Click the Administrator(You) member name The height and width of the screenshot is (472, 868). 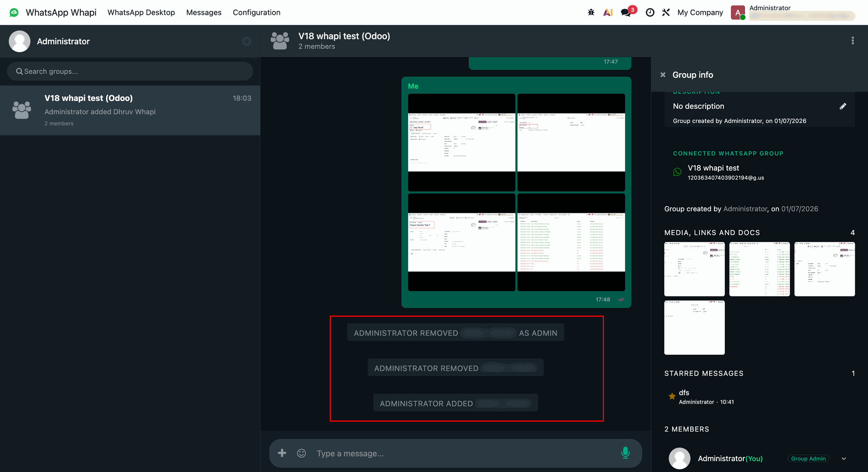[x=730, y=458]
